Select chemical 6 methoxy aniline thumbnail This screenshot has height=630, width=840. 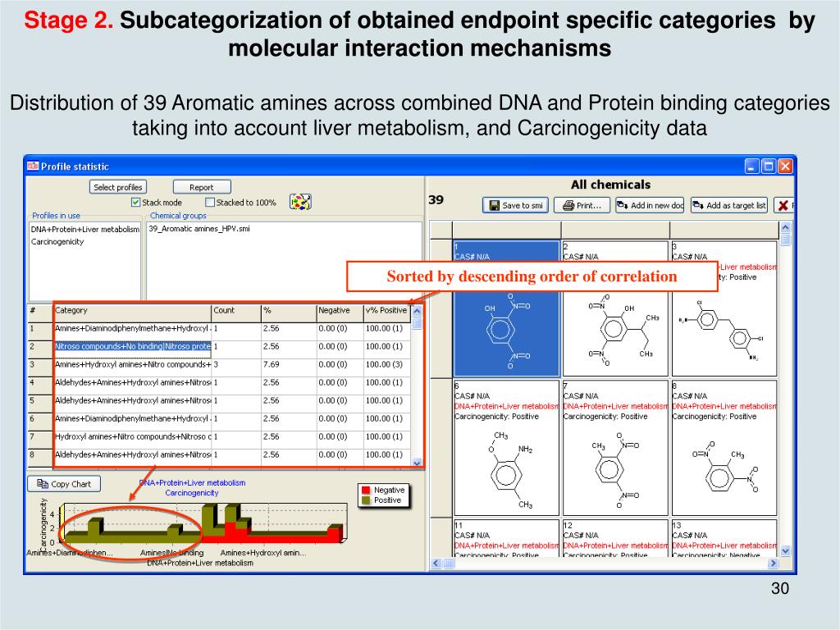click(506, 448)
